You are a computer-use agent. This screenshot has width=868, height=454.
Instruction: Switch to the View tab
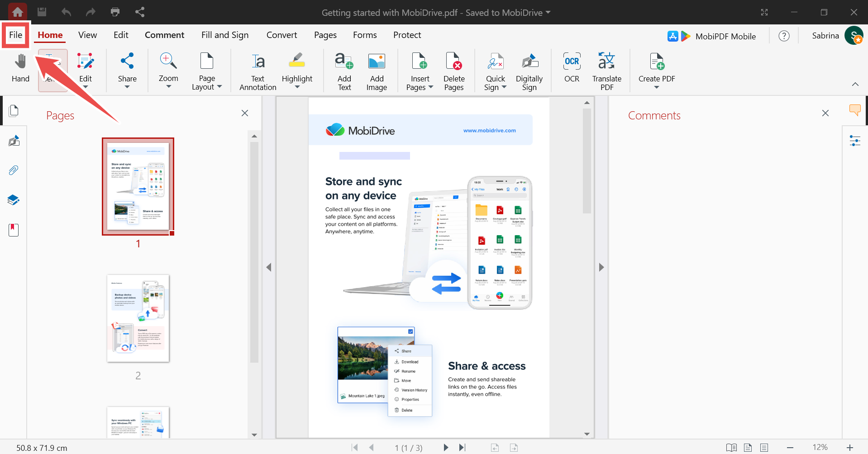87,35
